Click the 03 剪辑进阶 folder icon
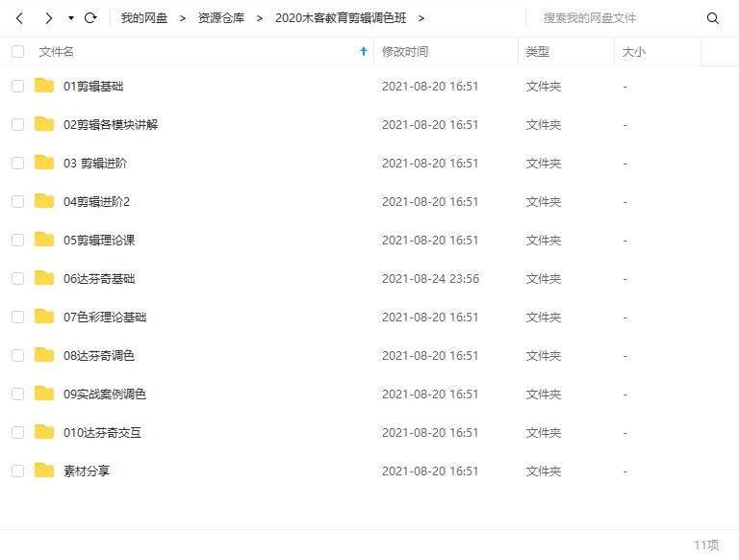Image resolution: width=739 pixels, height=560 pixels. [44, 163]
